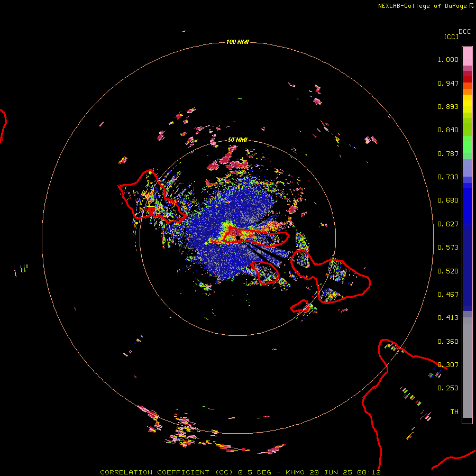The width and height of the screenshot is (476, 476).
Task: Select the 0.733 scale value
Action: [448, 177]
